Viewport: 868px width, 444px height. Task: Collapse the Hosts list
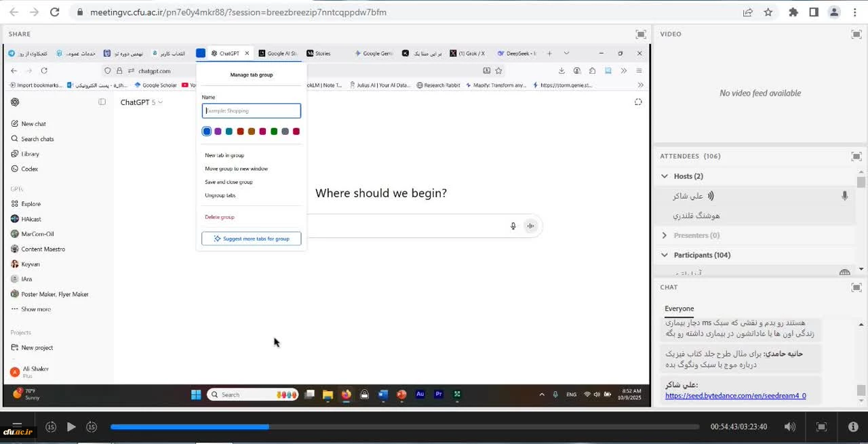(x=665, y=176)
